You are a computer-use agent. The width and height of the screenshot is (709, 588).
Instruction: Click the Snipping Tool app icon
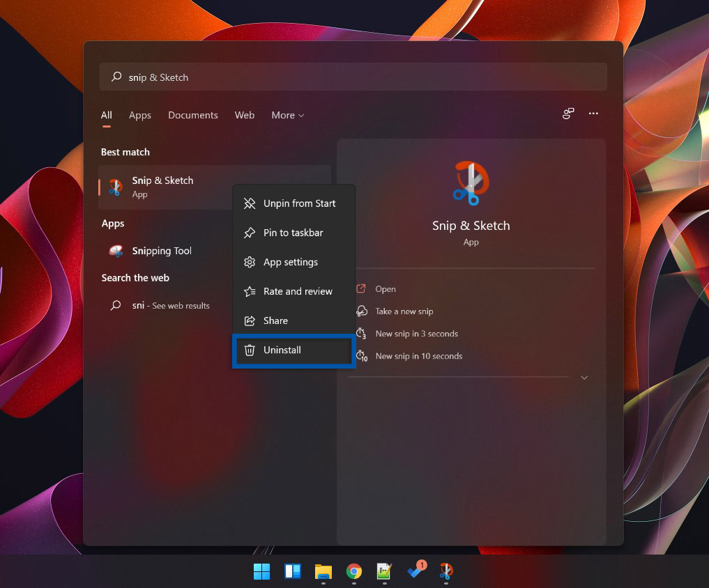tap(115, 251)
